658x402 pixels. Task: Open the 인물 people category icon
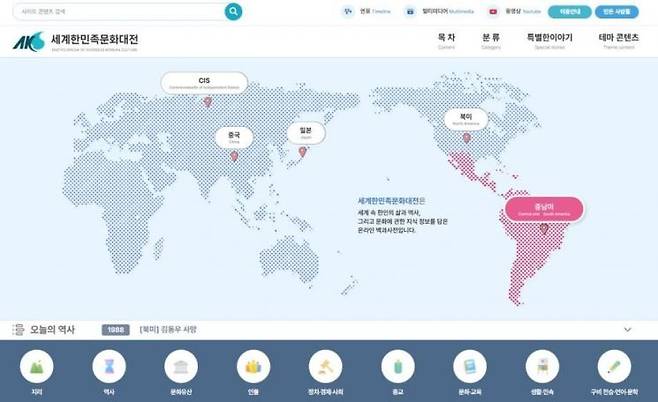[x=253, y=366]
